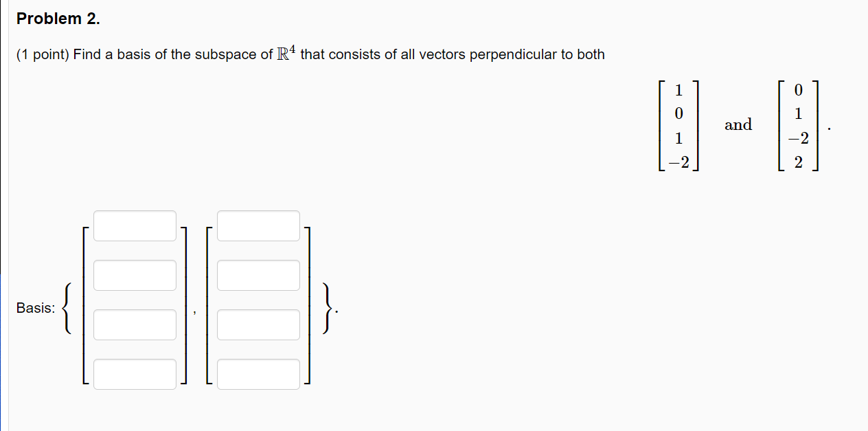The image size is (868, 431).
Task: Click the first entry of the right answer vector
Action: (258, 225)
